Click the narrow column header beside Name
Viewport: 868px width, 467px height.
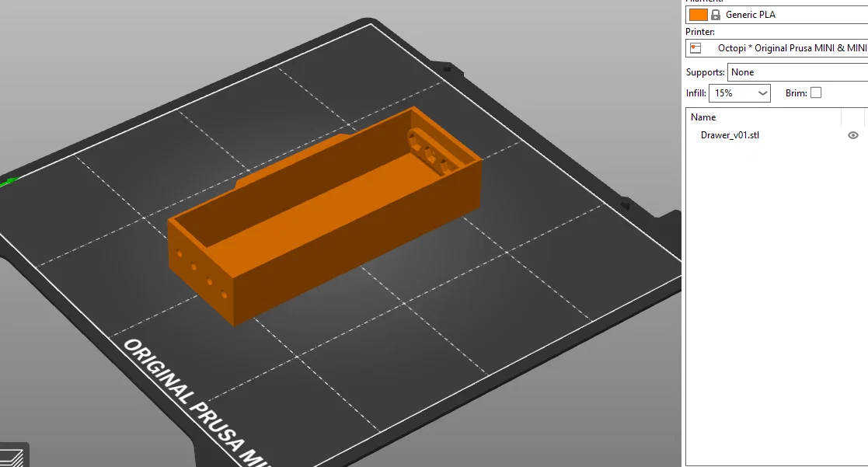852,117
